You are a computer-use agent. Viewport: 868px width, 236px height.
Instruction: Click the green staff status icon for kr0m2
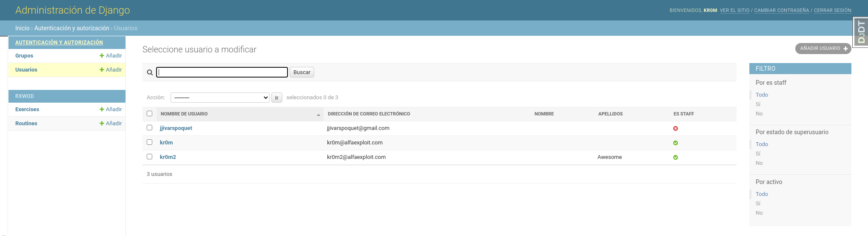675,158
